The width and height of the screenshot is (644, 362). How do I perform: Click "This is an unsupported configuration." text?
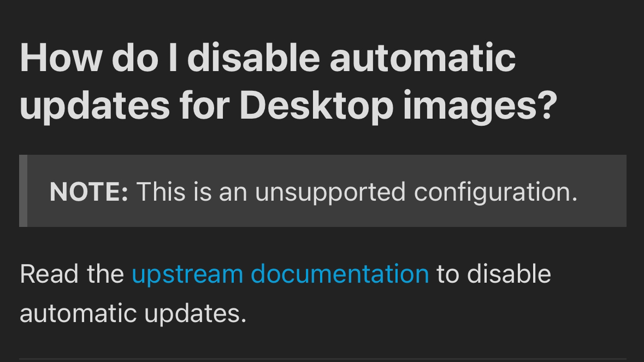(x=357, y=192)
